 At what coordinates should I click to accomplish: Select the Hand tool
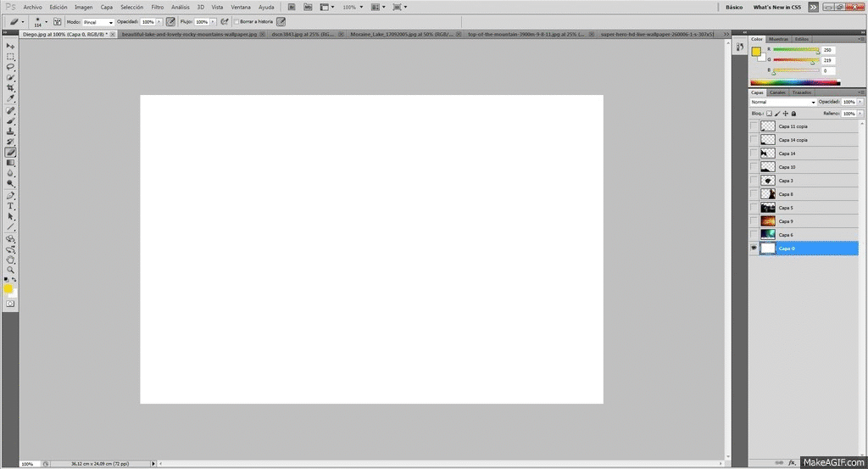pos(11,260)
